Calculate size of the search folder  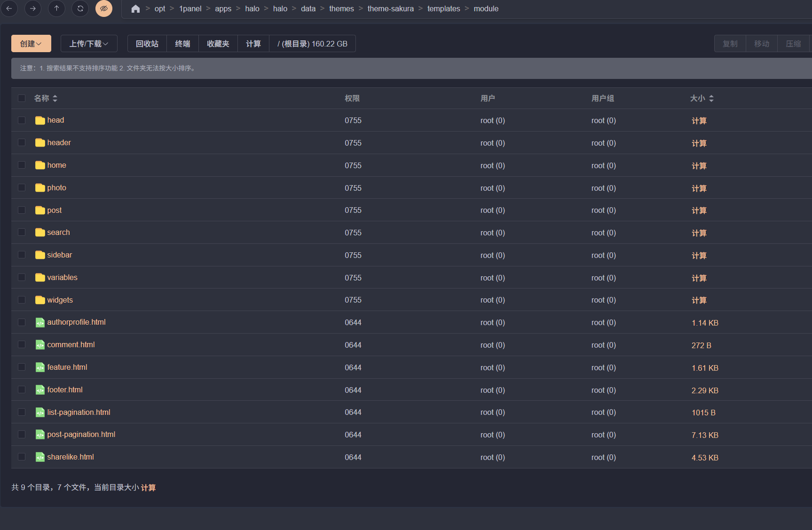coord(699,233)
